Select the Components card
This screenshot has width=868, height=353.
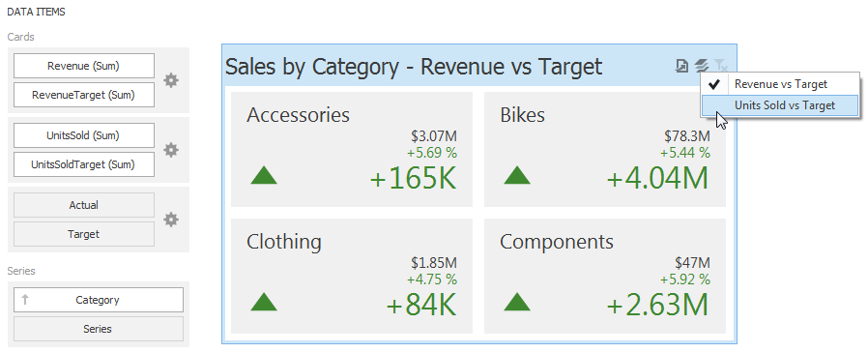click(604, 276)
